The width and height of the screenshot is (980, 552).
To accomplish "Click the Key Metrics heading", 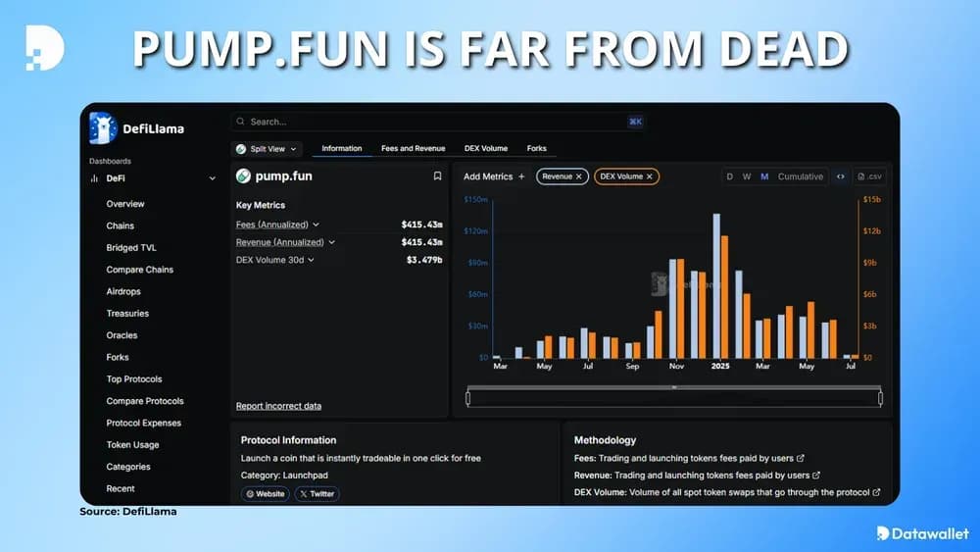I will pos(261,205).
